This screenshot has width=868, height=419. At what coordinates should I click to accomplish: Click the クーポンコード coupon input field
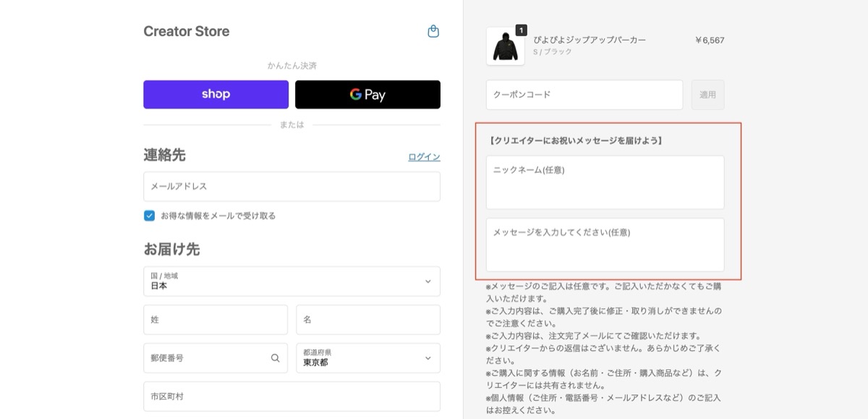pos(584,94)
